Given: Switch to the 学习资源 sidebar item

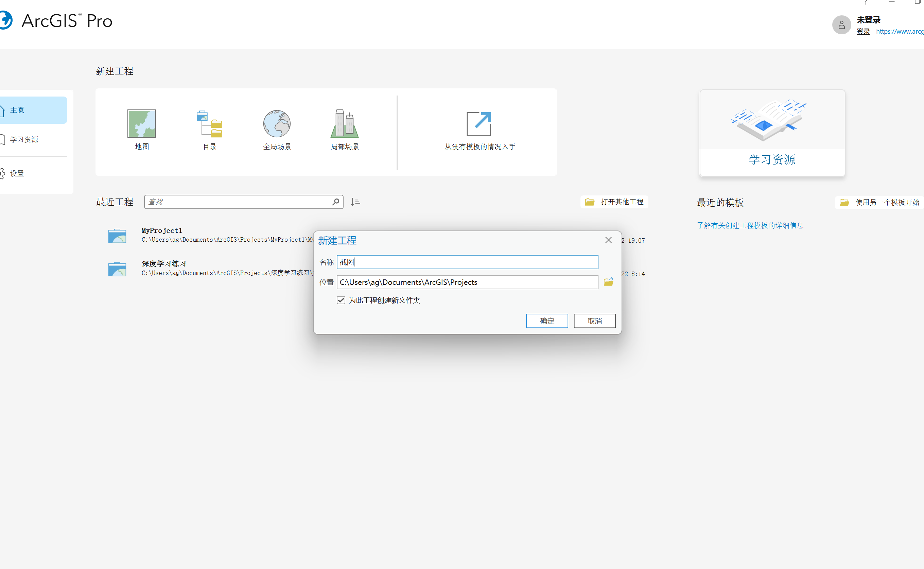Looking at the screenshot, I should pyautogui.click(x=24, y=139).
